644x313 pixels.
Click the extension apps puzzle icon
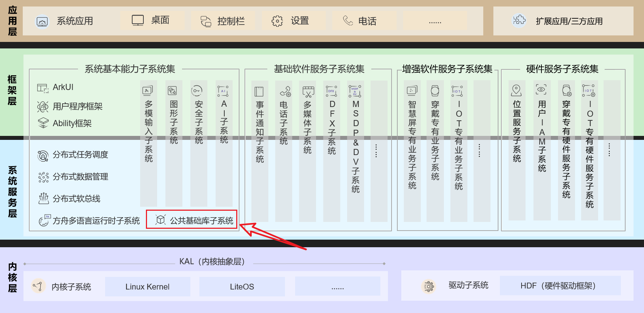click(519, 20)
